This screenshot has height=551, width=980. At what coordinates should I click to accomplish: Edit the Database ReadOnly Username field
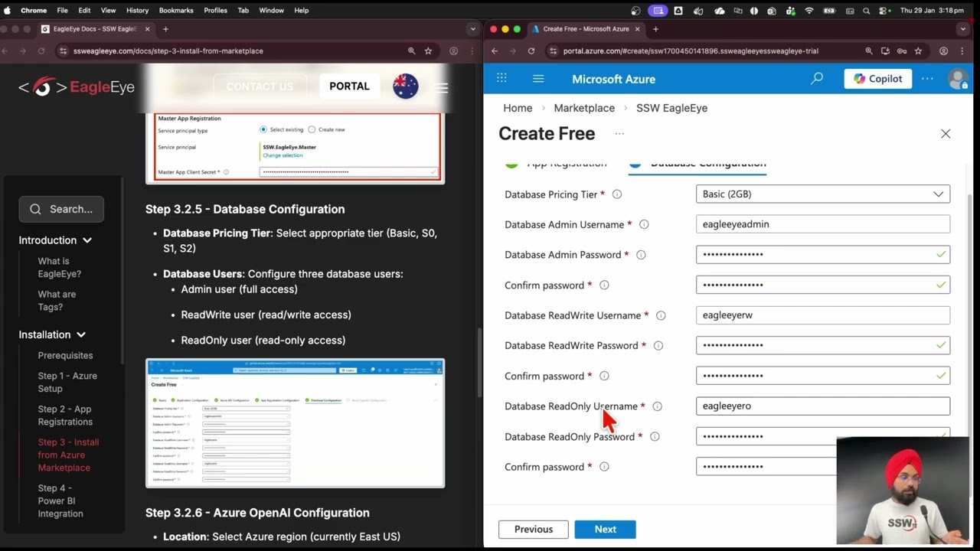click(x=823, y=406)
